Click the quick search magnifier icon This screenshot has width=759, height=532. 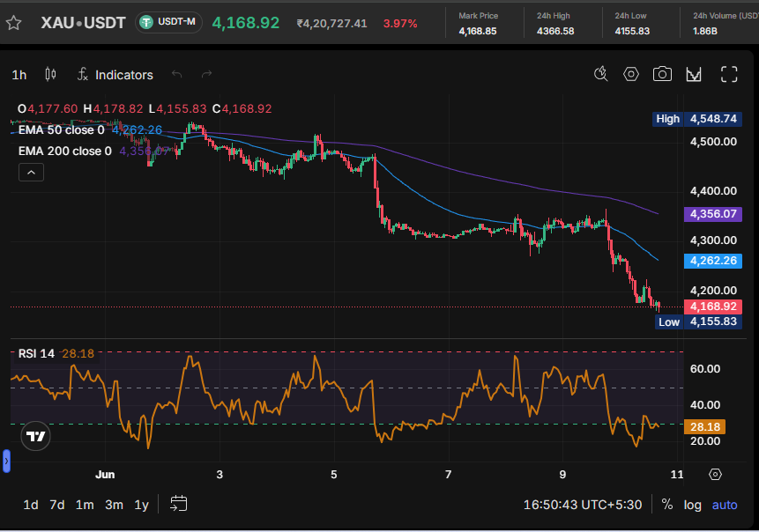[600, 74]
